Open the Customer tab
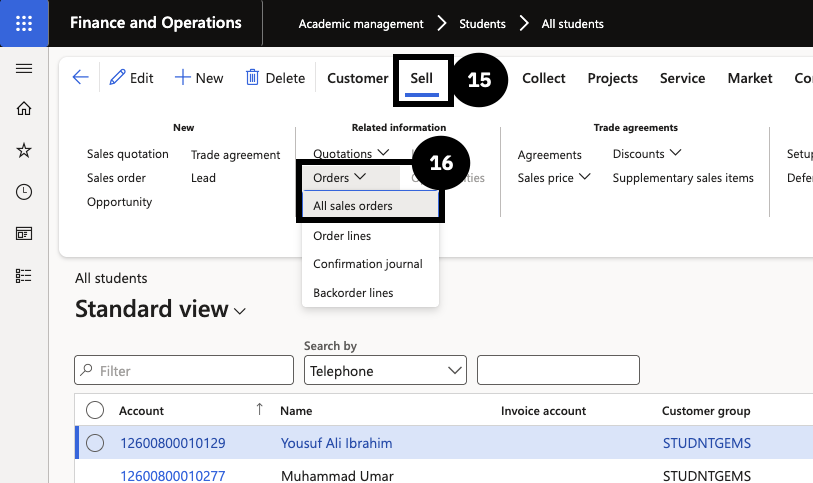 (358, 78)
